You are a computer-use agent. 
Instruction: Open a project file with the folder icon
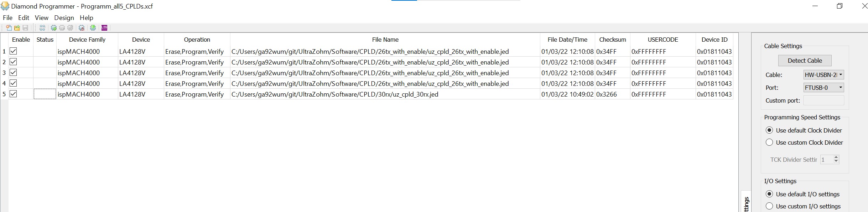(x=17, y=28)
